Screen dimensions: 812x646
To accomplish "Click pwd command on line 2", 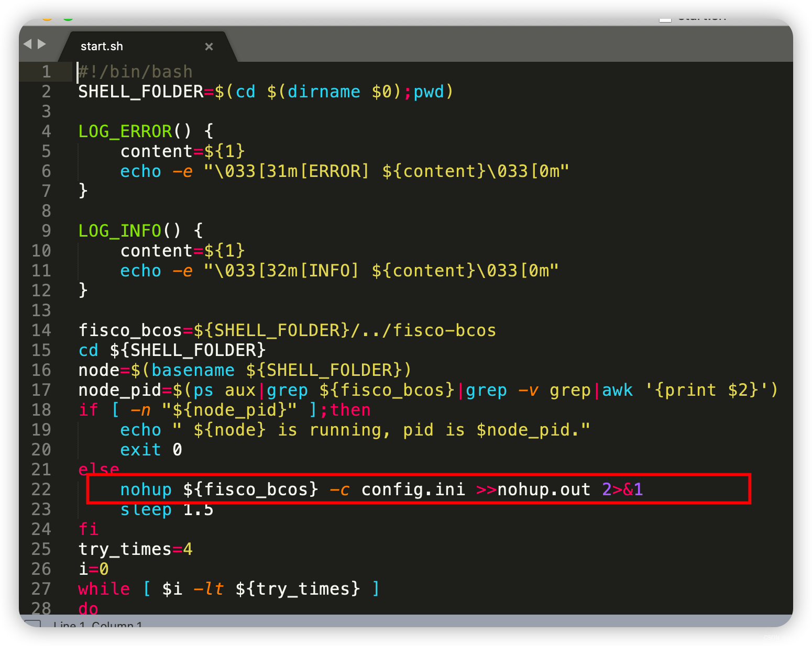I will (x=429, y=92).
